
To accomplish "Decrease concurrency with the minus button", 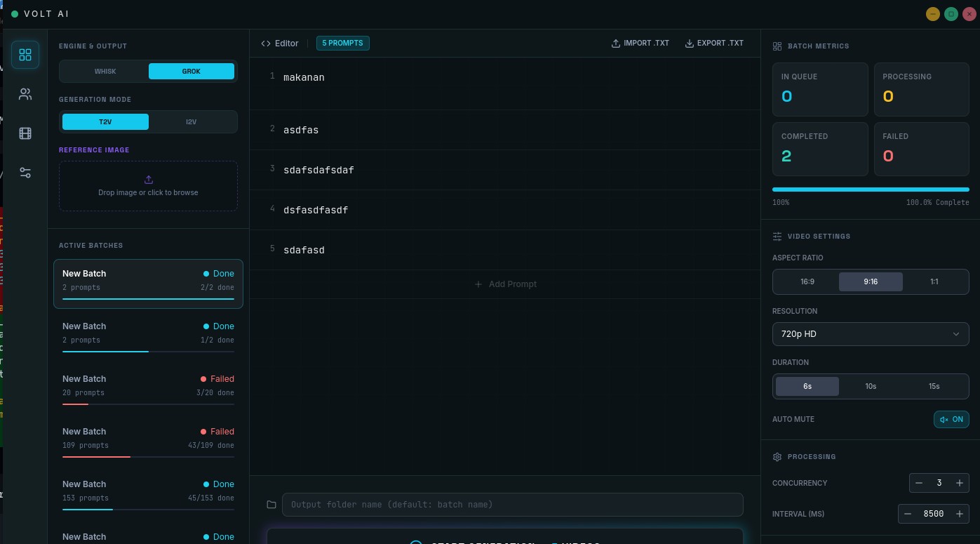I will coord(919,483).
